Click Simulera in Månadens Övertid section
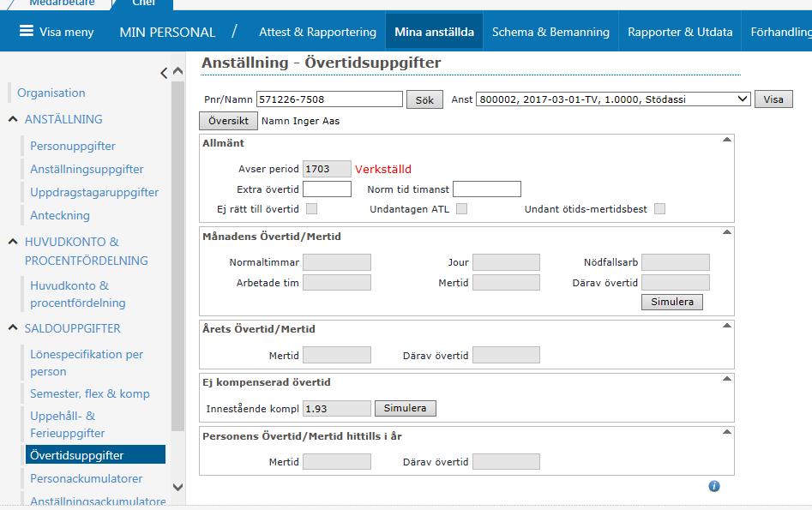 671,302
